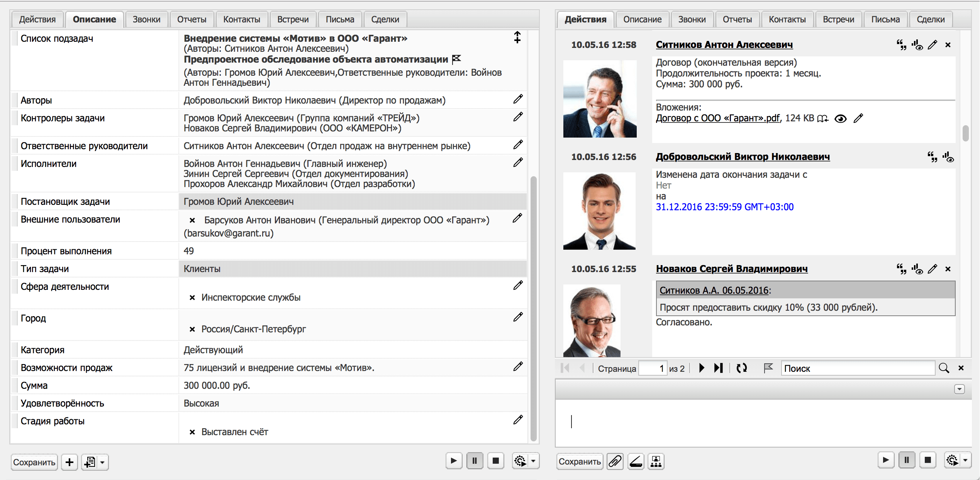Go to last page of comments

pos(718,368)
